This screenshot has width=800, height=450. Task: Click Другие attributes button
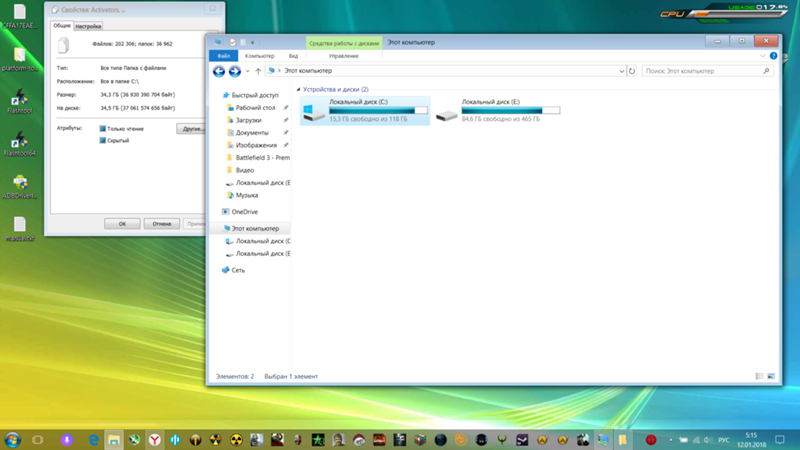(193, 129)
